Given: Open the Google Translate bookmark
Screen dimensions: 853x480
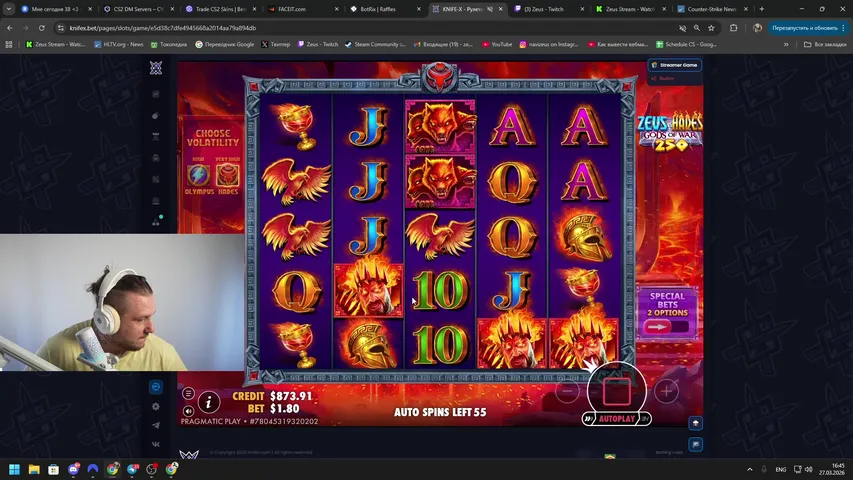Looking at the screenshot, I should pyautogui.click(x=225, y=45).
